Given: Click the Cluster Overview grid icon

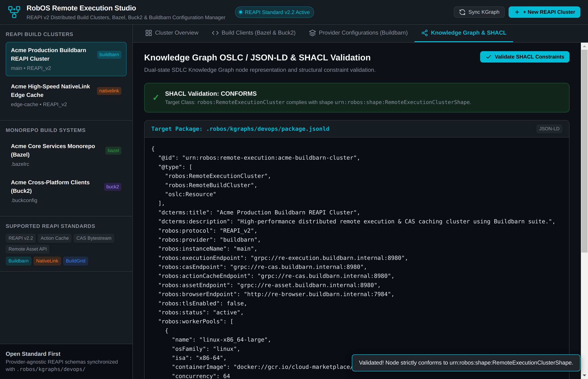Looking at the screenshot, I should pos(148,33).
